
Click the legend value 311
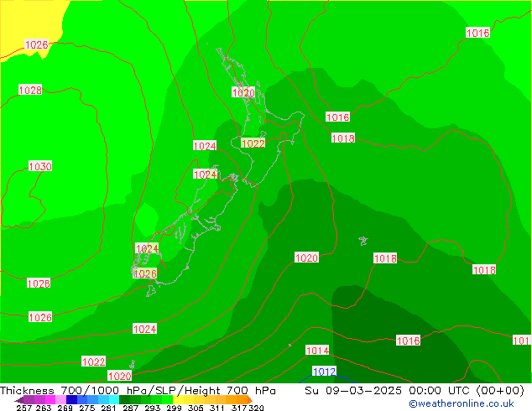[217, 408]
